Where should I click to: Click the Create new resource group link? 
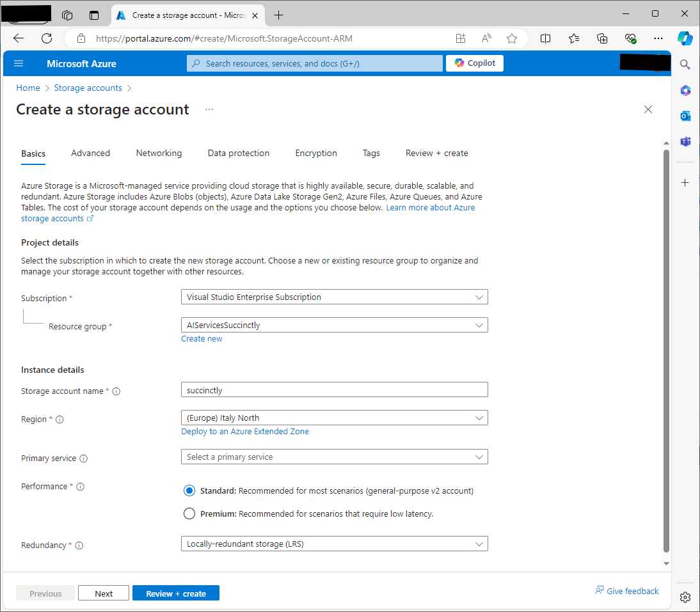click(x=202, y=338)
